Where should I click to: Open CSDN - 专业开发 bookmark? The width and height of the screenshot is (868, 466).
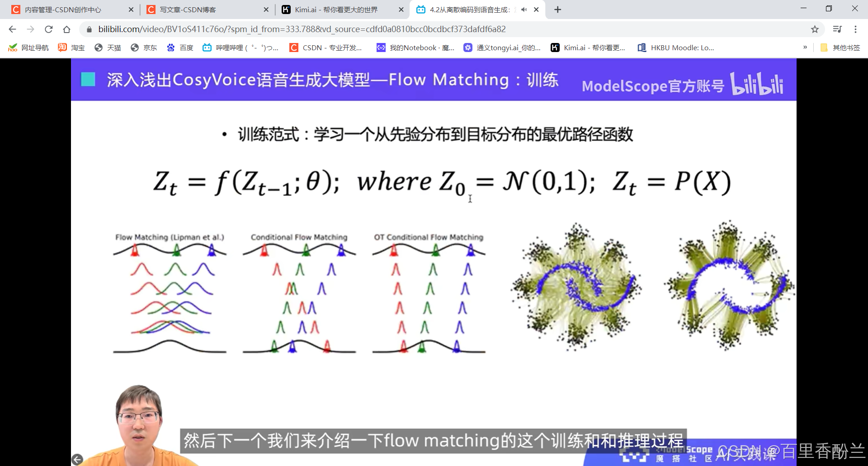point(326,48)
